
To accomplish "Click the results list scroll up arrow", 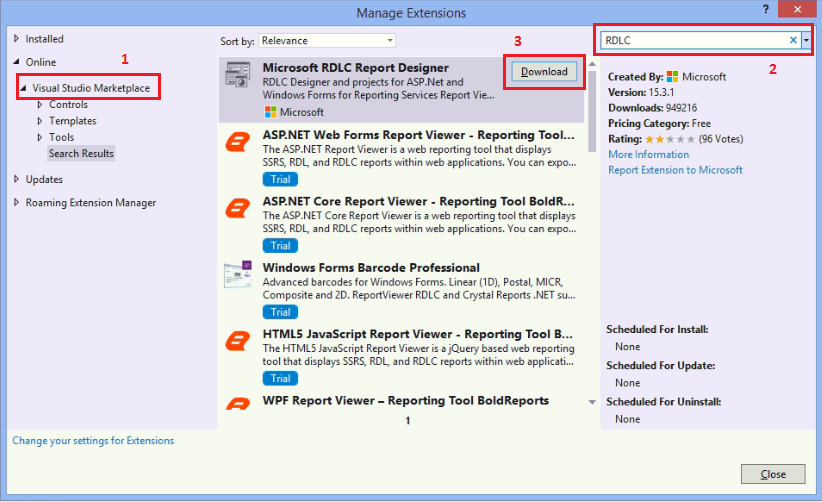I will click(592, 64).
